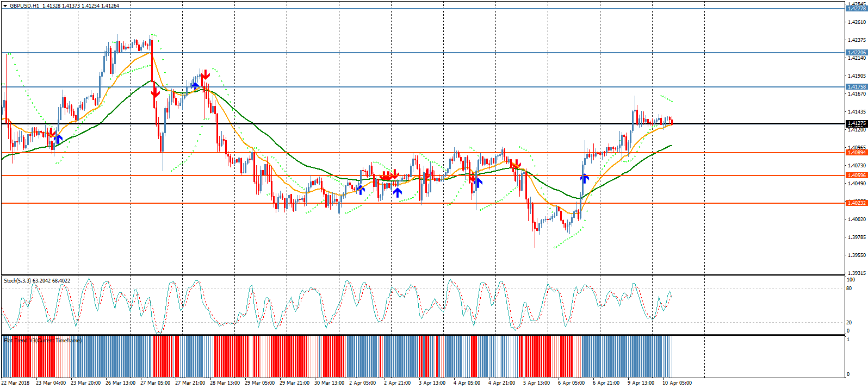Select the black current price label 1.41275
Image resolution: width=868 pixels, height=389 pixels.
click(x=857, y=124)
